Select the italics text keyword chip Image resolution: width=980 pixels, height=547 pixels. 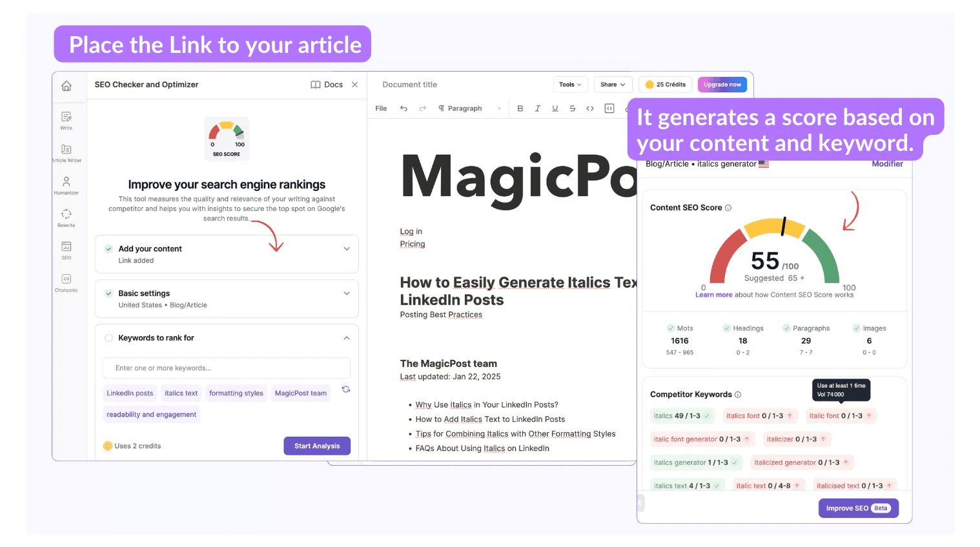181,393
